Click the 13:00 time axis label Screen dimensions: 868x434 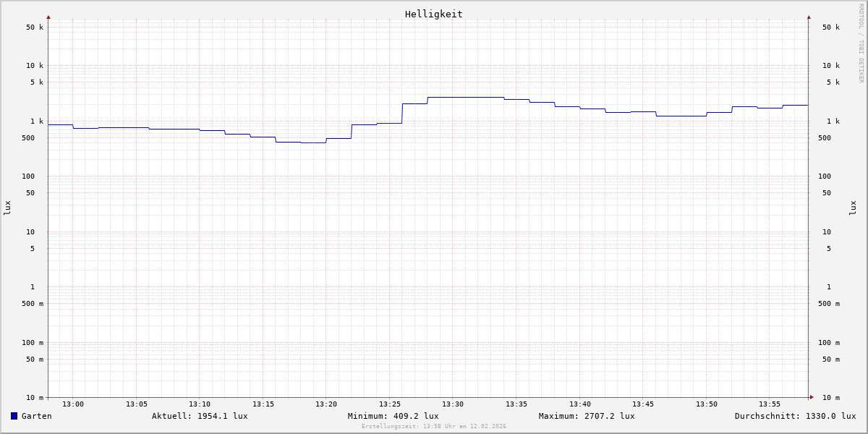click(x=73, y=404)
